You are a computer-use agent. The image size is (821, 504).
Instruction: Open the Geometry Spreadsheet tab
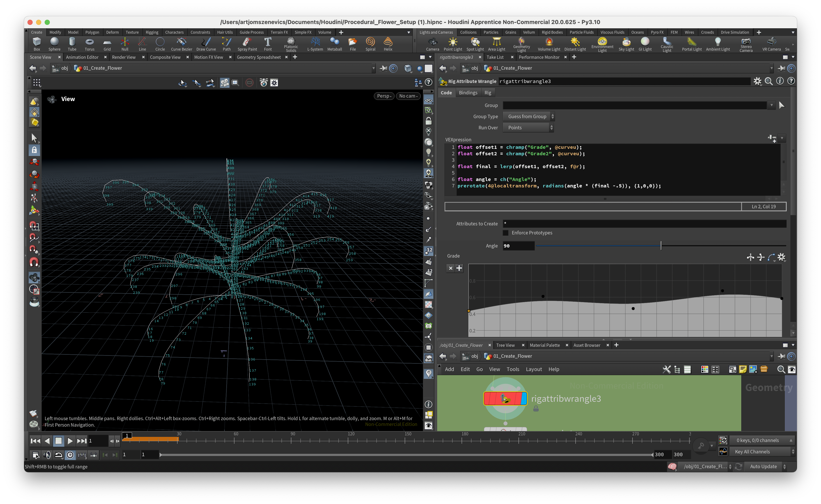point(258,57)
